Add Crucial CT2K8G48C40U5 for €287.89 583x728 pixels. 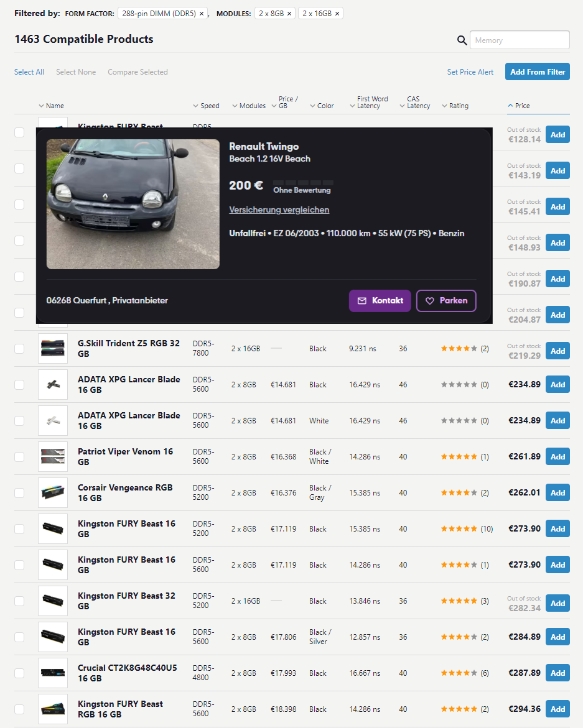click(x=557, y=673)
